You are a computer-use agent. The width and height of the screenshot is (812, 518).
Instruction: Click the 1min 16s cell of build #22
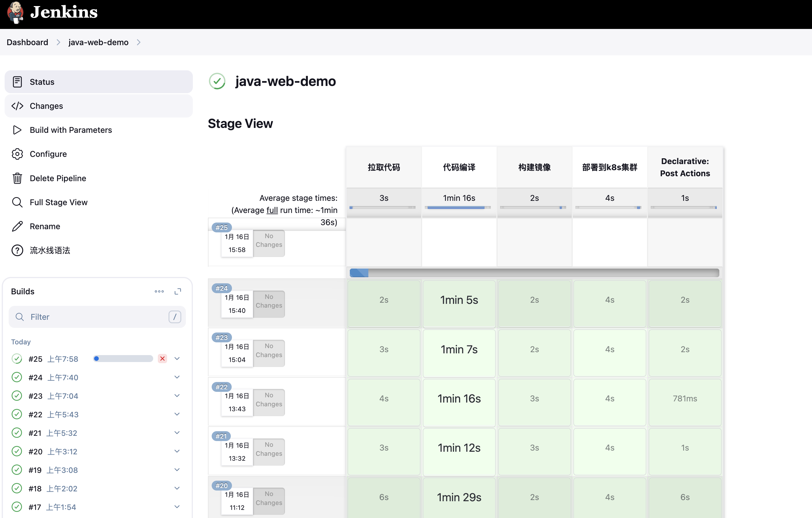[x=459, y=399]
